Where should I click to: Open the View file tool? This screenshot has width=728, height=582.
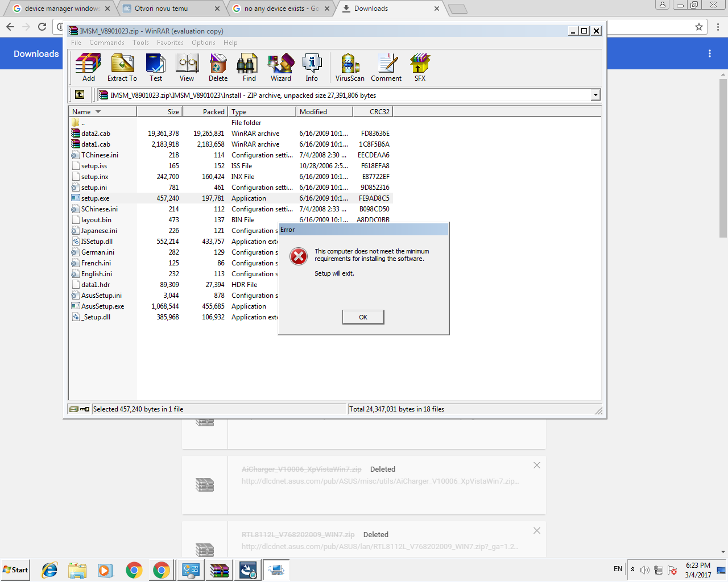187,68
